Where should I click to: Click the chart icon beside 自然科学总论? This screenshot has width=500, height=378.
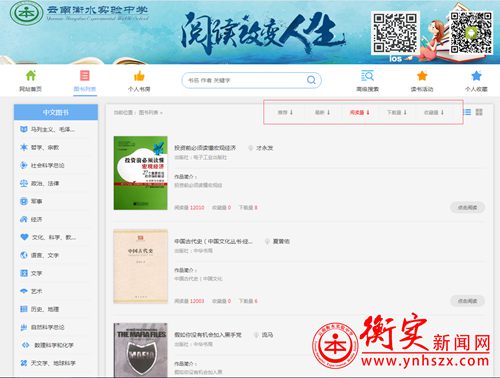point(23,327)
